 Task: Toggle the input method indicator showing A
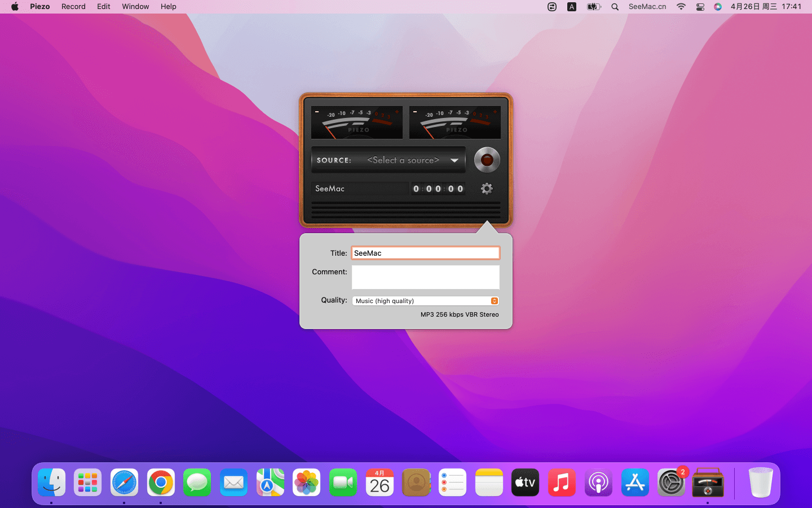pyautogui.click(x=572, y=6)
